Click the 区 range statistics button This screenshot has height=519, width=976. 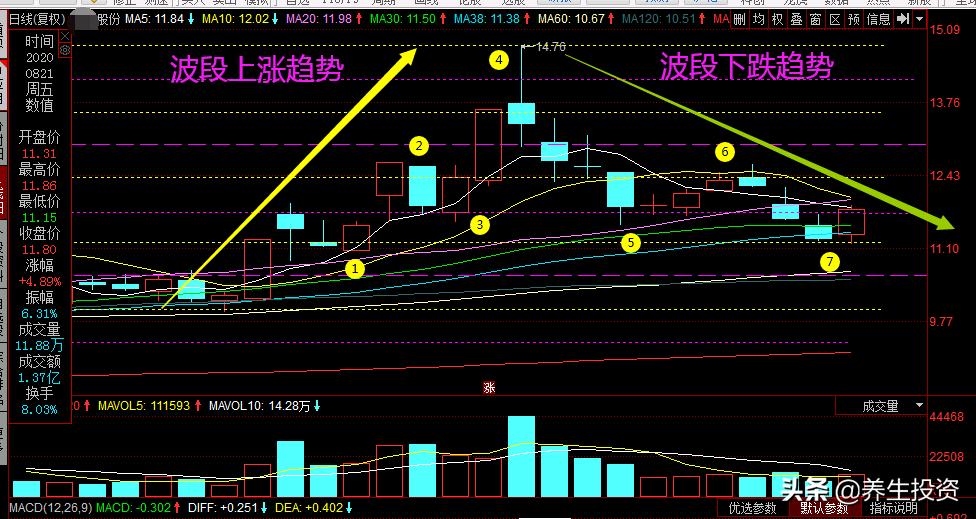[835, 19]
